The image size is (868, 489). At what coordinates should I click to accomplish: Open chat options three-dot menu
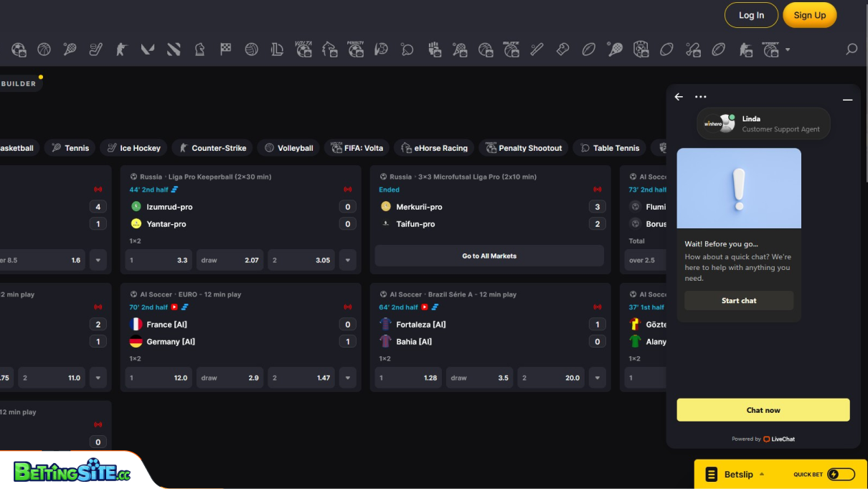(701, 97)
